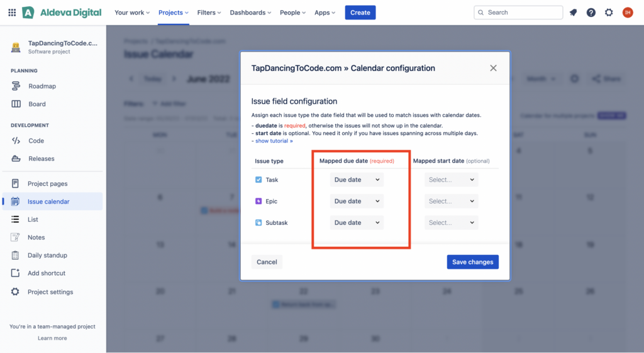Open the app switcher grid icon
Image resolution: width=644 pixels, height=353 pixels.
pos(12,13)
